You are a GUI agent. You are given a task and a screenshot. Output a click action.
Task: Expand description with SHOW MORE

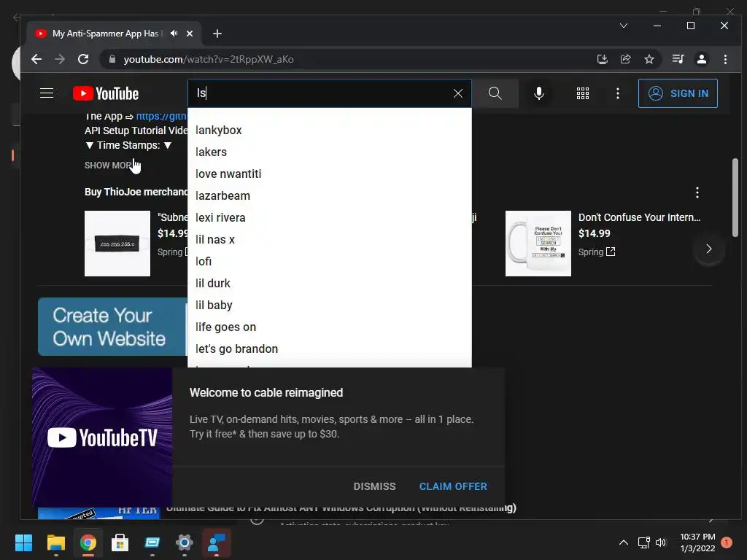(x=108, y=166)
